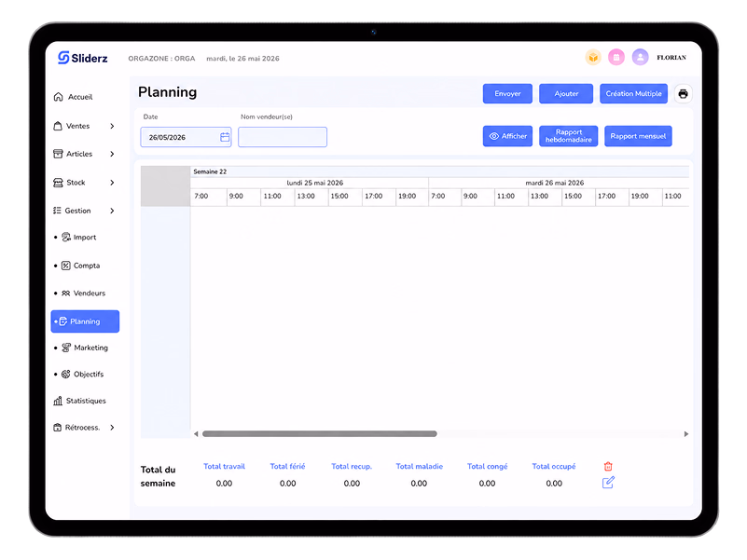Click the Total occupé label
Screen dimensions: 747x560
click(x=554, y=466)
